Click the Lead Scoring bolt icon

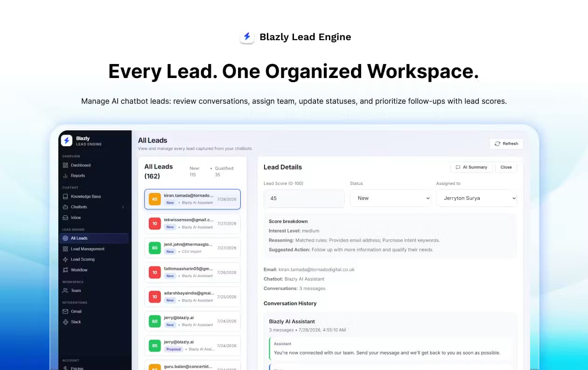[x=65, y=259]
